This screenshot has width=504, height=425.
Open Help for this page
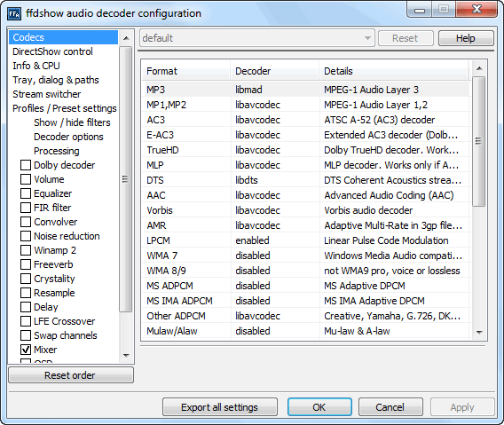point(466,38)
